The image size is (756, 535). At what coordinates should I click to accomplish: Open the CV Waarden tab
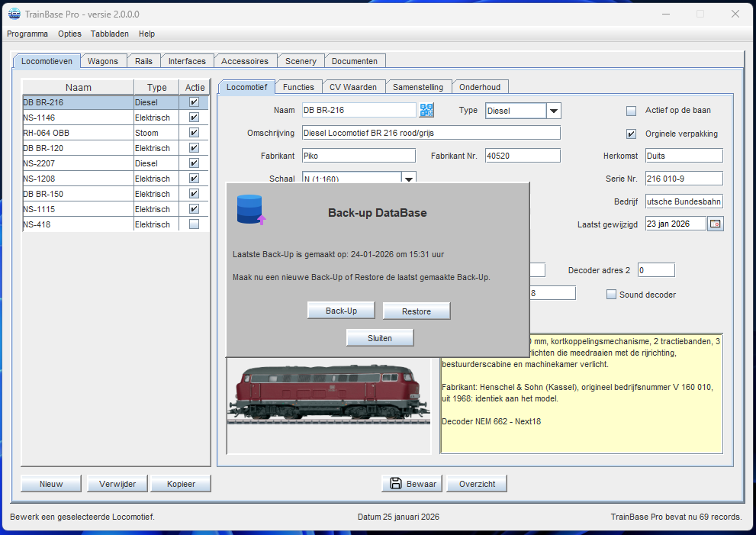click(x=353, y=86)
